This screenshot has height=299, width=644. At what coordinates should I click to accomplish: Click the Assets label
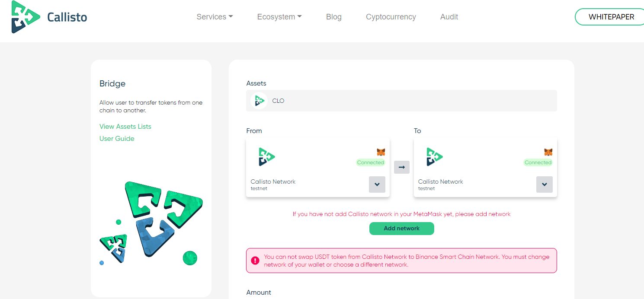pyautogui.click(x=256, y=83)
